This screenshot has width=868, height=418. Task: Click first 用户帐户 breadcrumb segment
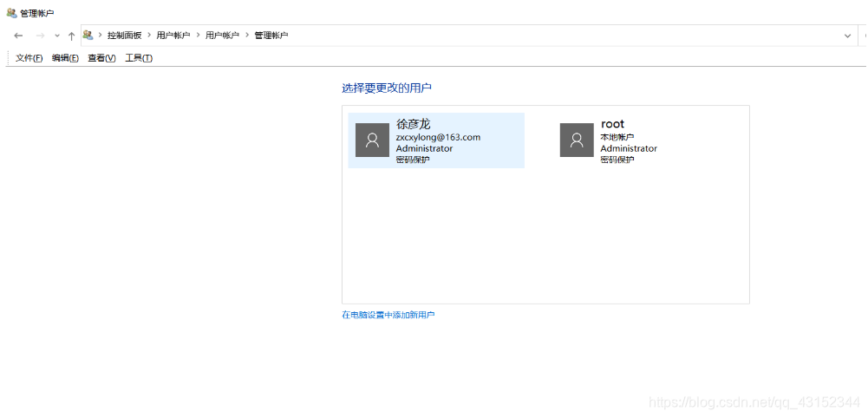[173, 36]
